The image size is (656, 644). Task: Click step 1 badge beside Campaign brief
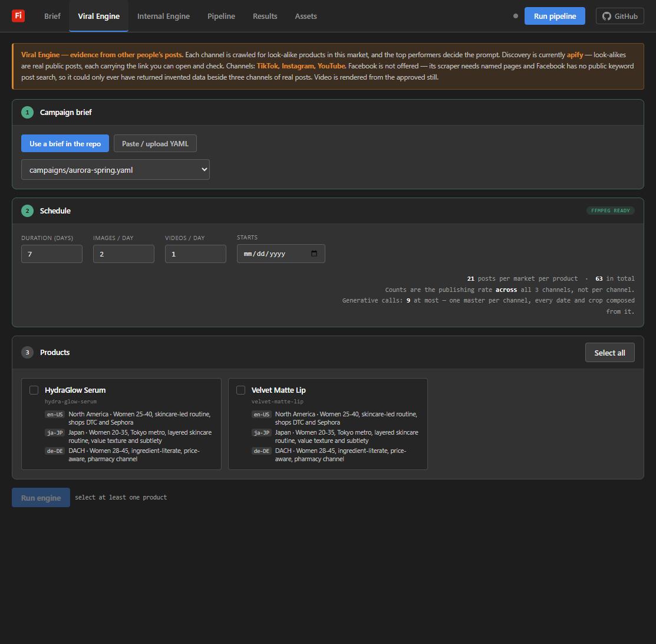[x=27, y=112]
